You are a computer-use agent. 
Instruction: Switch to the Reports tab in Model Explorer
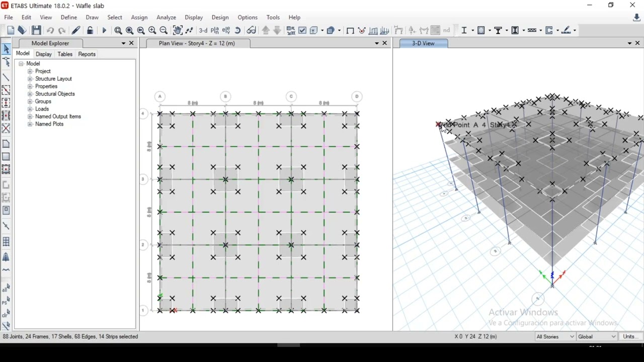(x=87, y=54)
